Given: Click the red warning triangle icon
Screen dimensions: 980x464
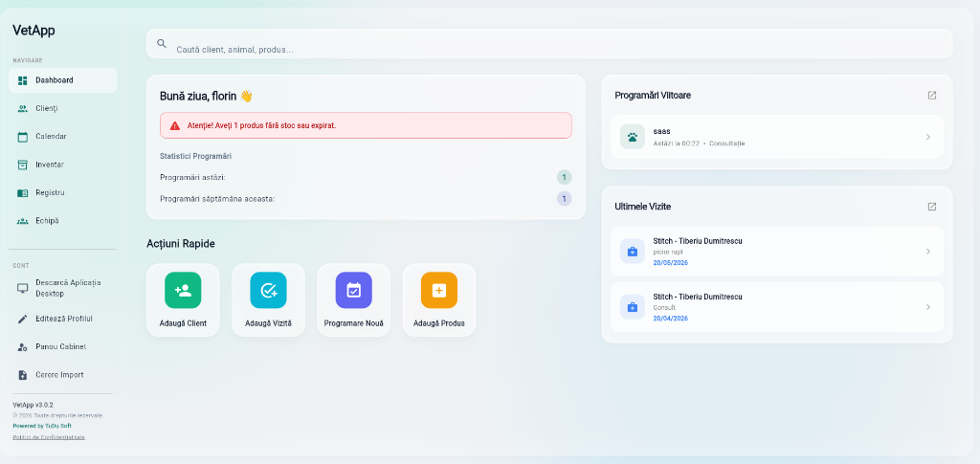Looking at the screenshot, I should (175, 125).
